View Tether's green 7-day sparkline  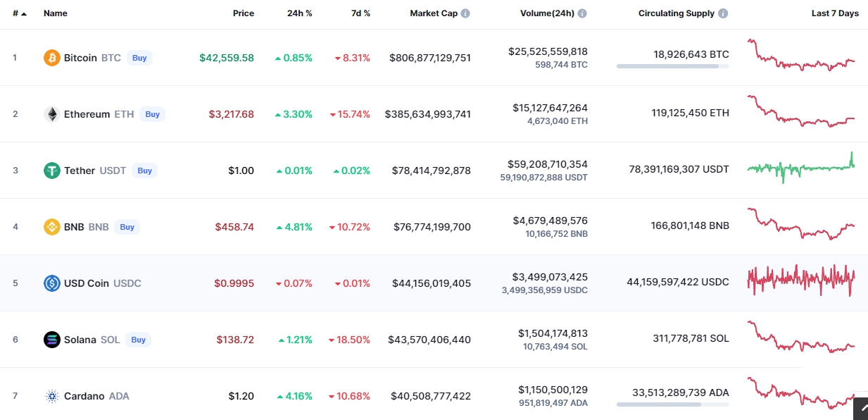(x=801, y=168)
